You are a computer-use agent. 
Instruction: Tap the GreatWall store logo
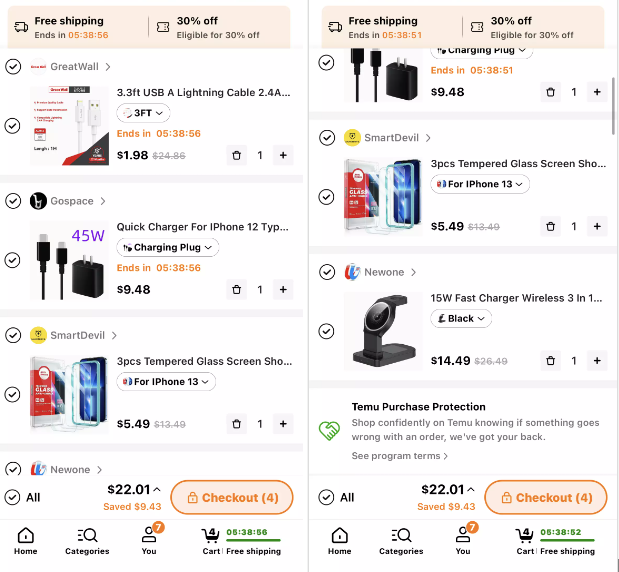point(39,67)
